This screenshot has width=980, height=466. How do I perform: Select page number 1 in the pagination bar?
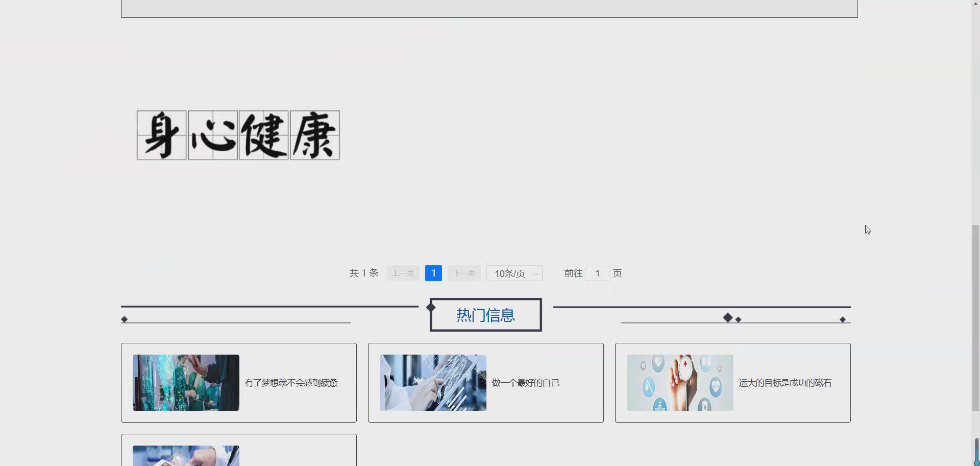pos(433,273)
